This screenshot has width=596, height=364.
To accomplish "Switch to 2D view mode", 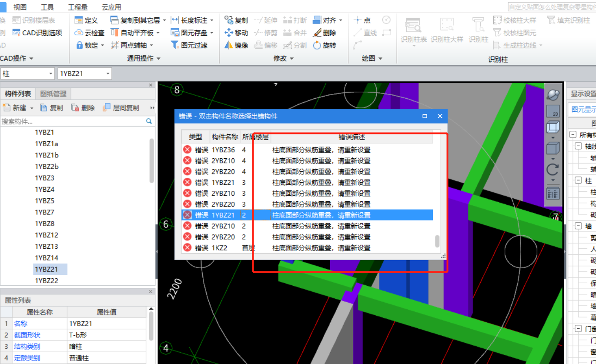I will [553, 111].
